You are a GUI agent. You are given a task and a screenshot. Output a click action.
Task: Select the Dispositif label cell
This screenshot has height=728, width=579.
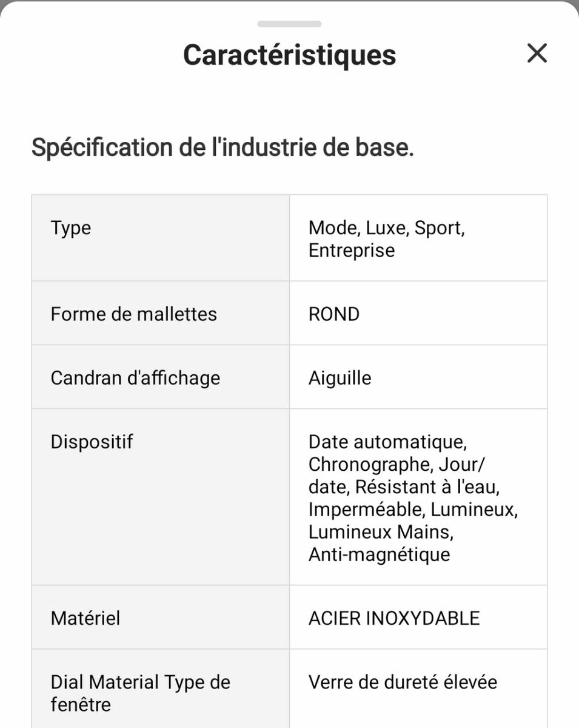pos(161,497)
